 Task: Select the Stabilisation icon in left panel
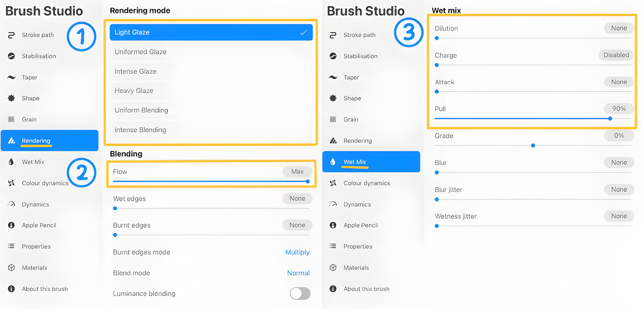[11, 56]
